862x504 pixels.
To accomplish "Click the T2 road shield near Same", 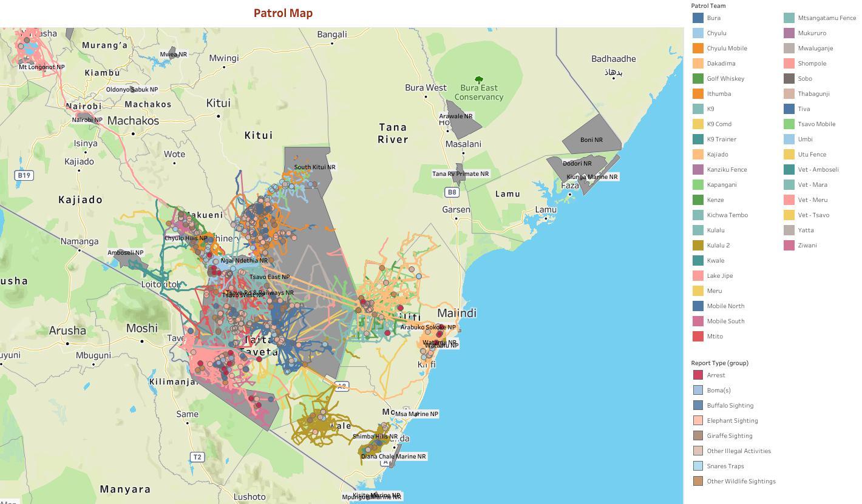I will pyautogui.click(x=197, y=457).
